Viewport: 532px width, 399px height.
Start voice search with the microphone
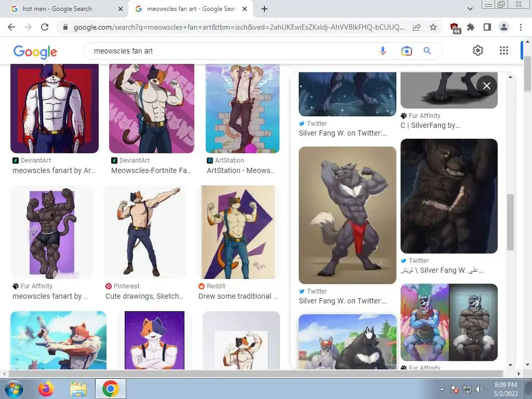click(383, 51)
